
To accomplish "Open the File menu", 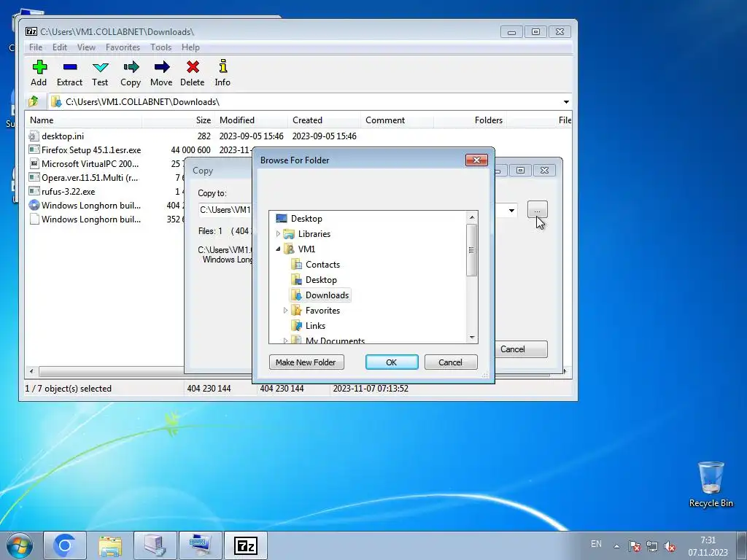I will coord(36,47).
